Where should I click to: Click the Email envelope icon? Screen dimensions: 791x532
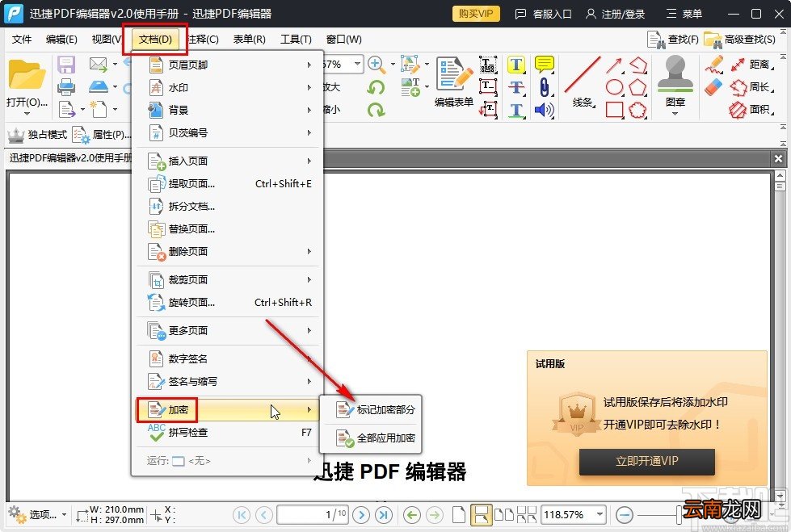99,64
